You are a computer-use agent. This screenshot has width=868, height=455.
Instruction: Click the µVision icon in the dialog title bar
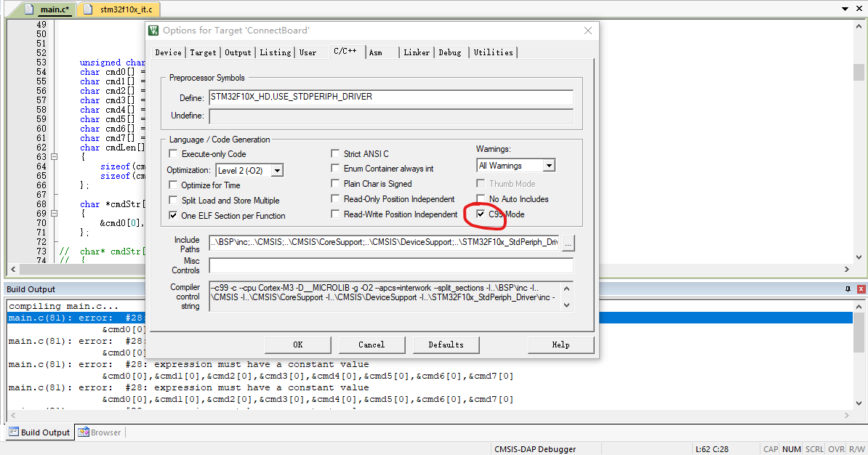pyautogui.click(x=153, y=31)
